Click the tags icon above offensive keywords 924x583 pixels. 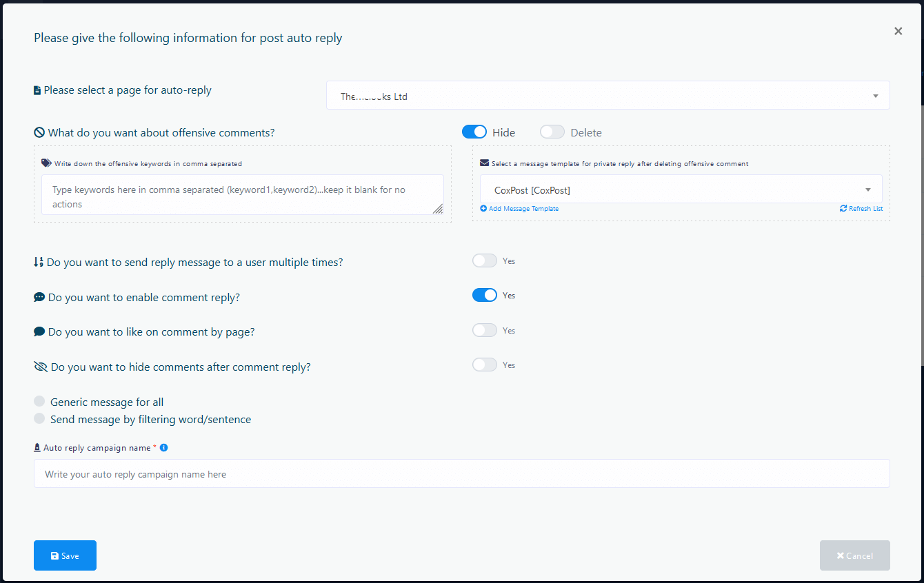46,163
